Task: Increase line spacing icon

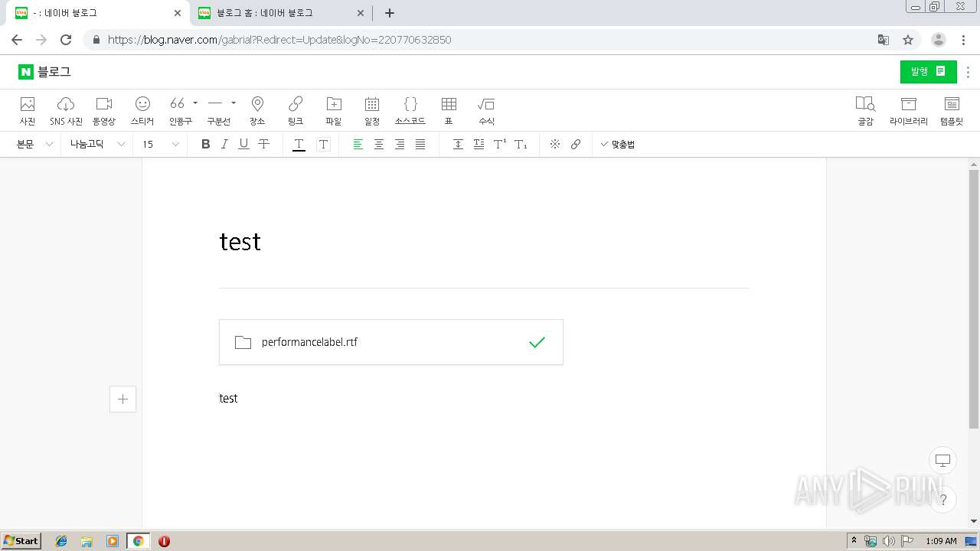Action: tap(458, 145)
